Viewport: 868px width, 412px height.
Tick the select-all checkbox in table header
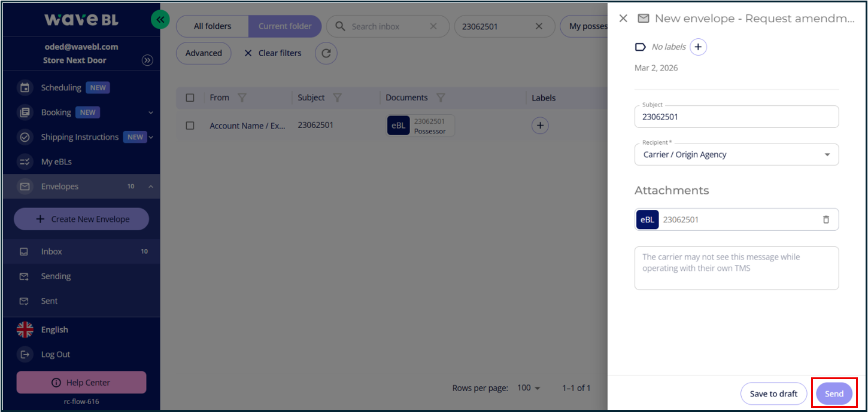[x=190, y=97]
